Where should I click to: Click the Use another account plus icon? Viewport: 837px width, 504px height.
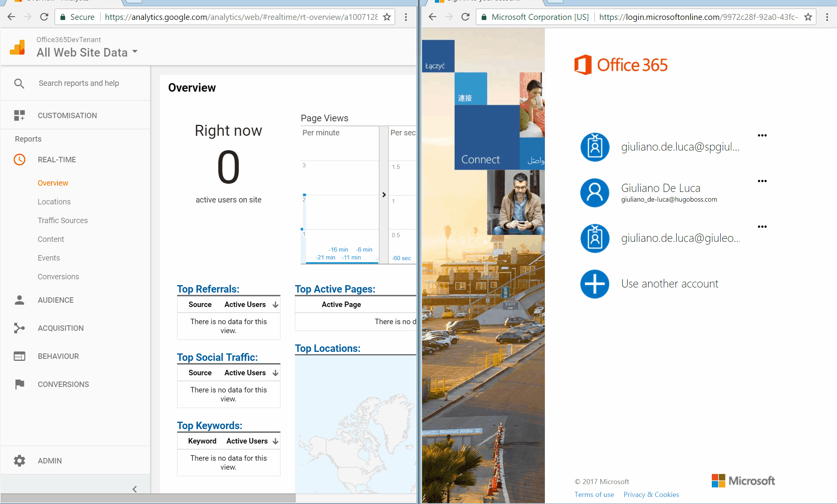(x=595, y=284)
